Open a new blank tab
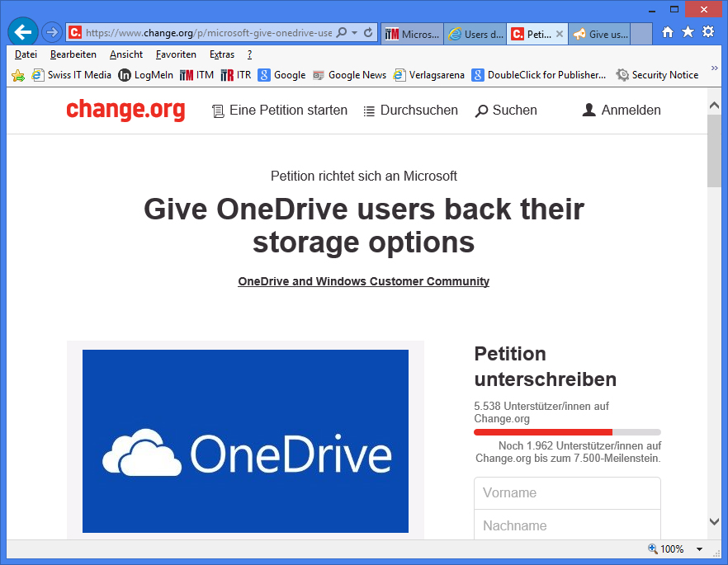The height and width of the screenshot is (565, 728). 641,34
